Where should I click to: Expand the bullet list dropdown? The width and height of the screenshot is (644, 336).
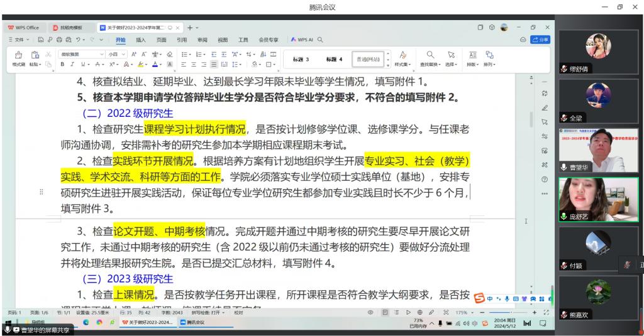[189, 54]
